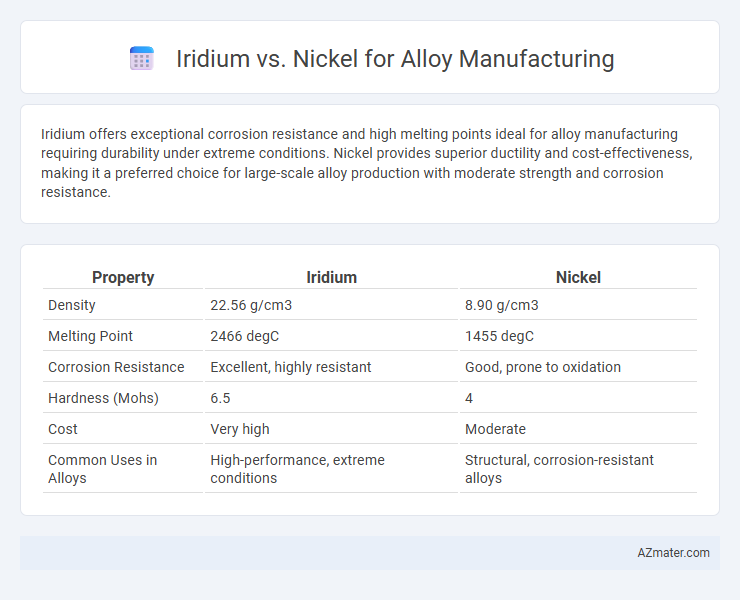Select 'High-performance, extreme conditions' cell
Viewport: 740px width, 600px height.
coord(297,469)
